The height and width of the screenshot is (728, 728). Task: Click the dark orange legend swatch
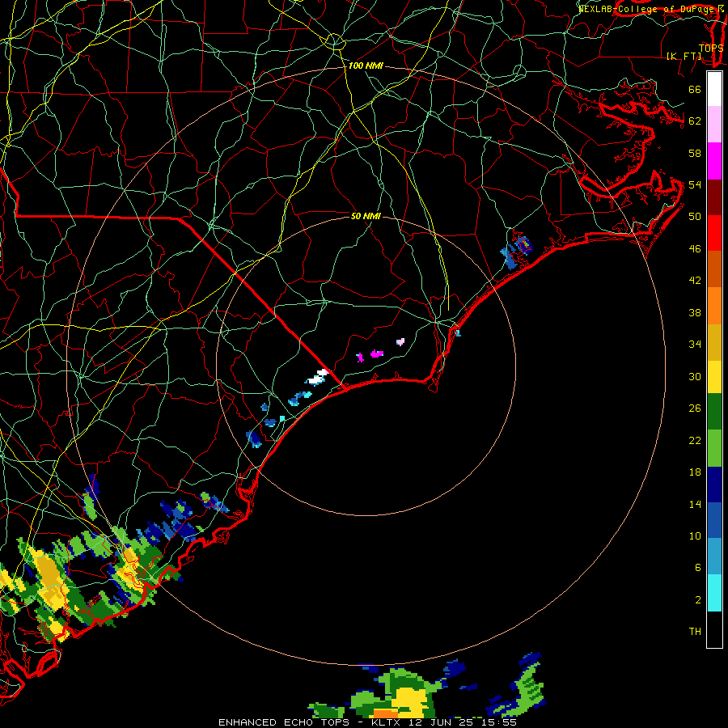click(714, 269)
